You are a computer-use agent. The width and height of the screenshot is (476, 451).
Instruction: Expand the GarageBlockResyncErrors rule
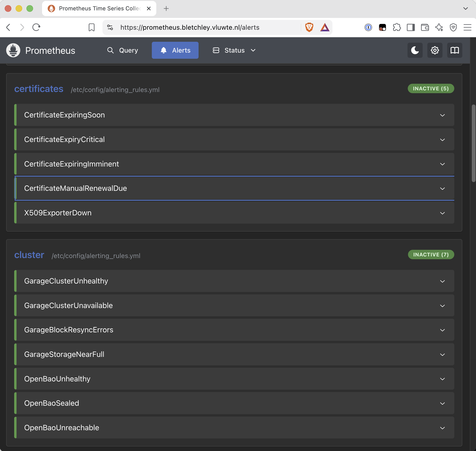click(x=234, y=330)
